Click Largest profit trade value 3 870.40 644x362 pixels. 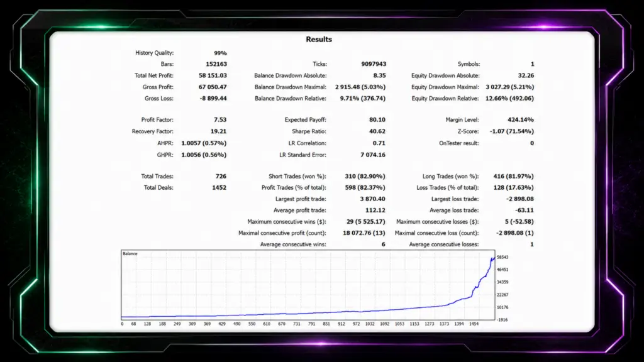(372, 199)
